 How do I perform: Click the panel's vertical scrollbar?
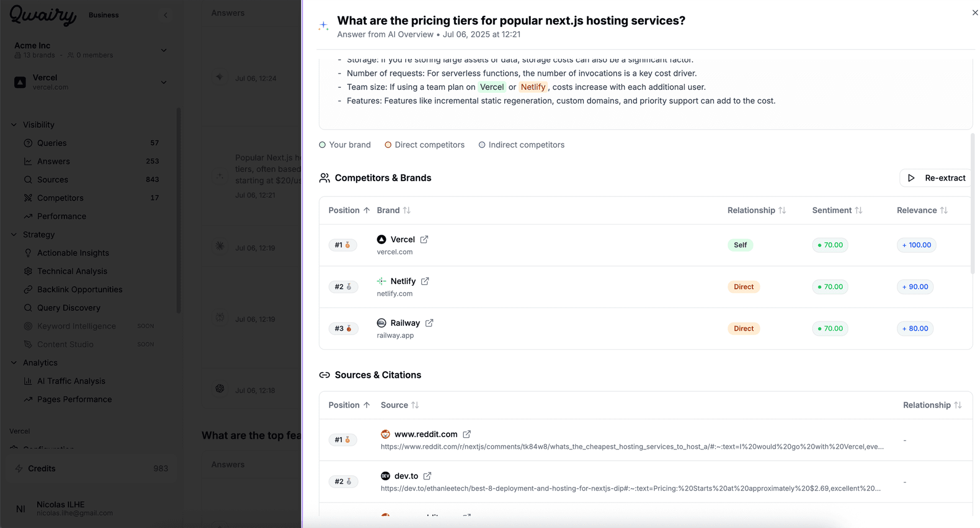(972, 204)
